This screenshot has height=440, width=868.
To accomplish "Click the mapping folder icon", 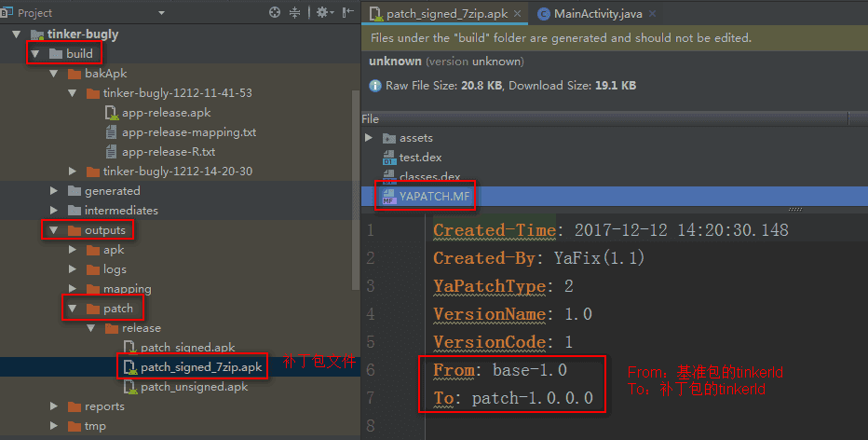I will (x=93, y=289).
